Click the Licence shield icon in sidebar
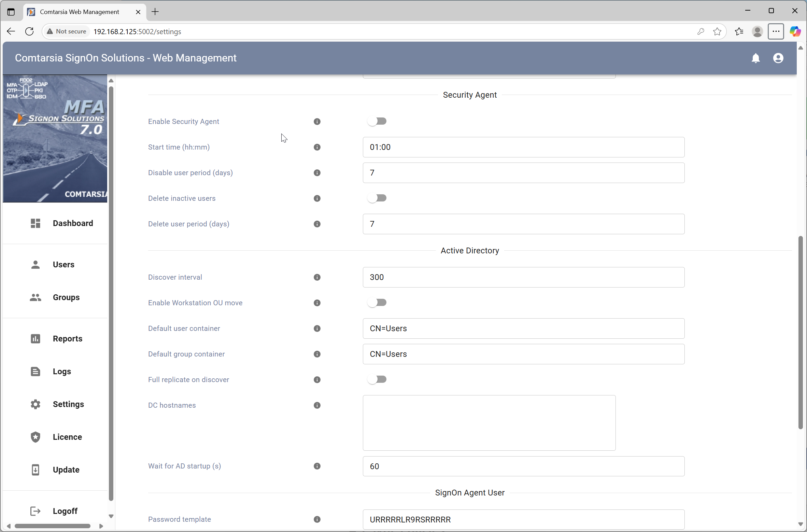The image size is (807, 532). tap(36, 437)
